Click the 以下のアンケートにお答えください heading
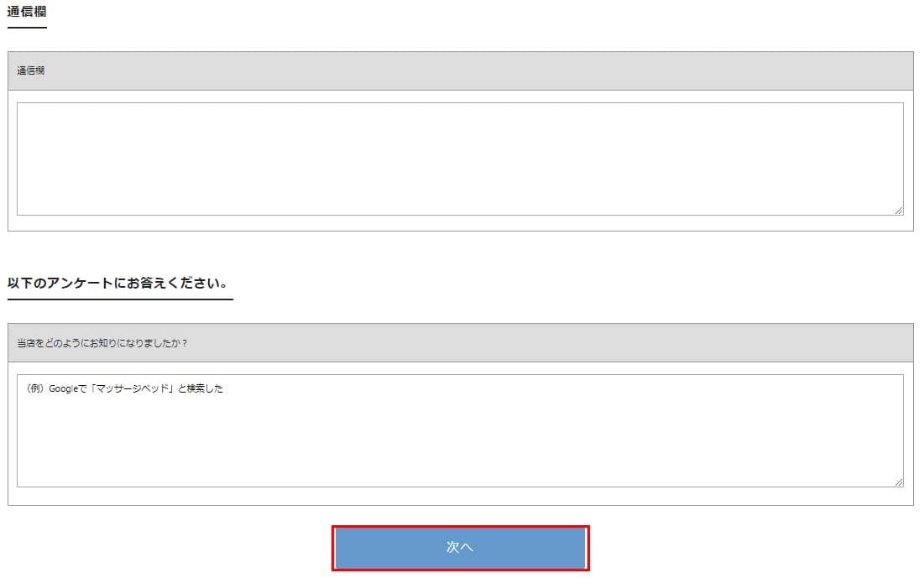The image size is (924, 578). tap(118, 283)
